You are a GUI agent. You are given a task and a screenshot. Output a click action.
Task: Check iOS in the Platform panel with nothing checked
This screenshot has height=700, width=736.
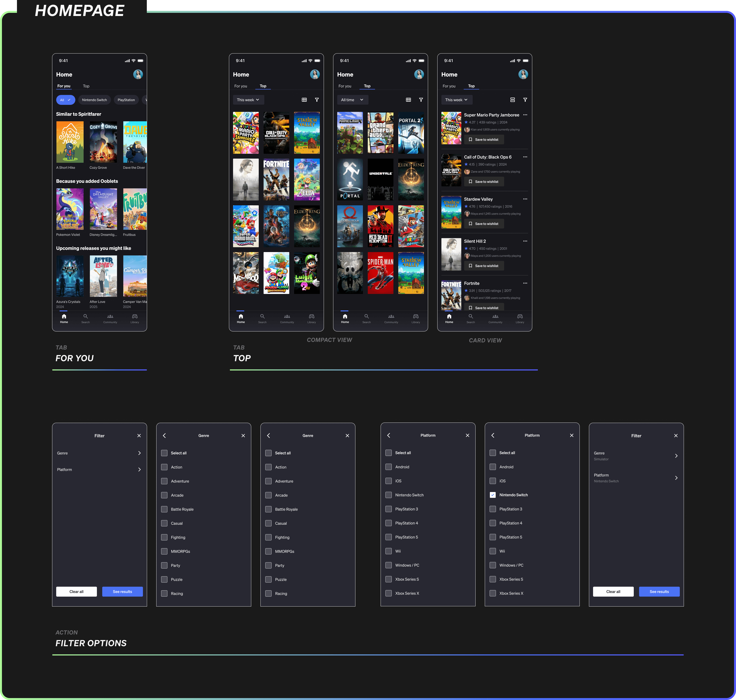tap(389, 481)
